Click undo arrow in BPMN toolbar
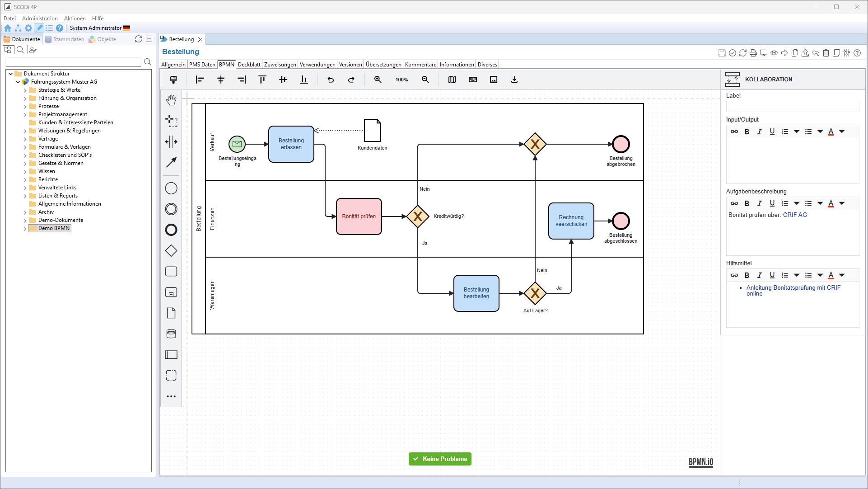The height and width of the screenshot is (489, 868). coord(331,80)
